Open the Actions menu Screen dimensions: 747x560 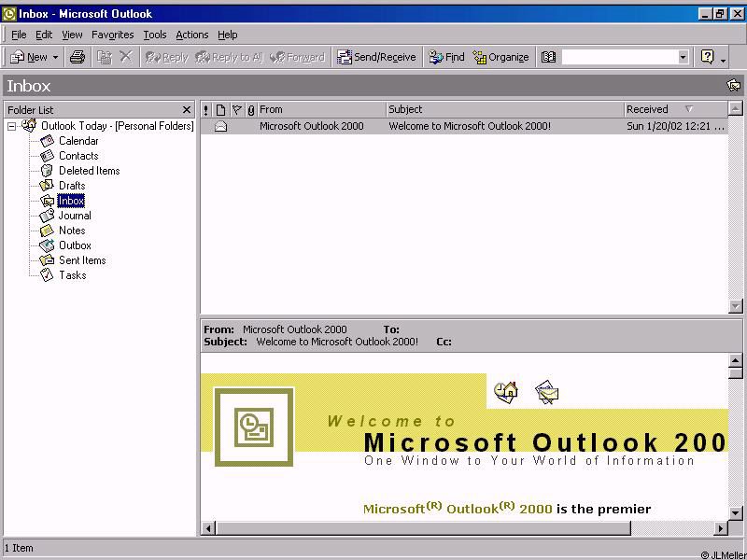point(192,35)
